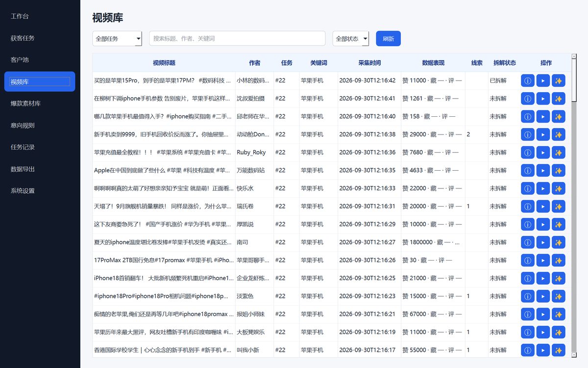Click the 视频标题 column header
The height and width of the screenshot is (368, 588).
pyautogui.click(x=164, y=63)
